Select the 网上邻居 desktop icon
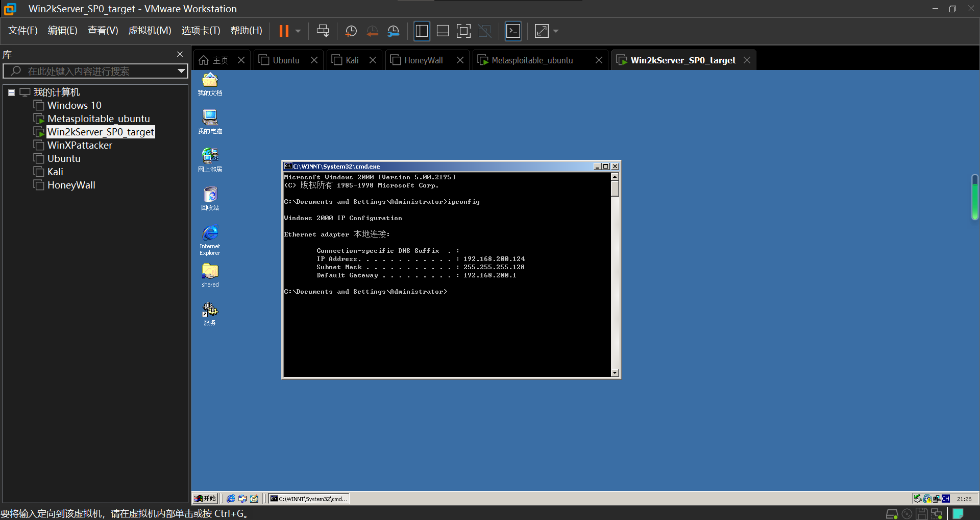 click(x=210, y=160)
